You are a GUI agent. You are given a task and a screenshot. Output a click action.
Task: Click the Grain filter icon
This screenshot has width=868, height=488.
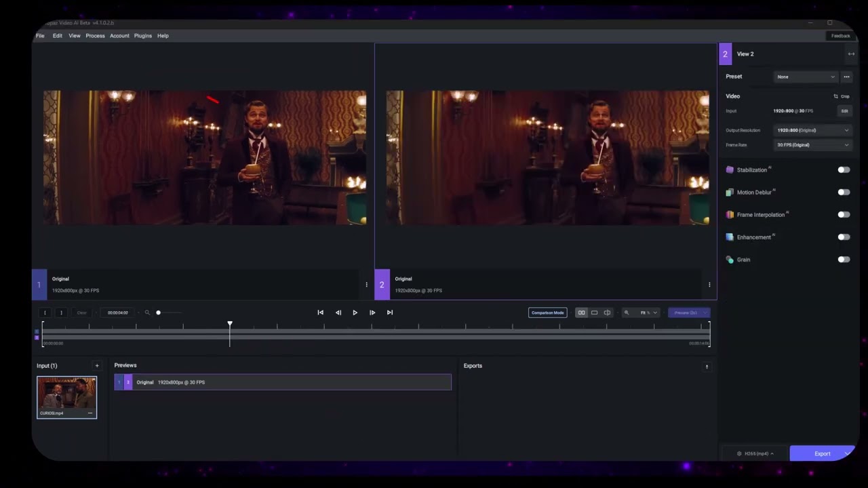click(x=730, y=260)
